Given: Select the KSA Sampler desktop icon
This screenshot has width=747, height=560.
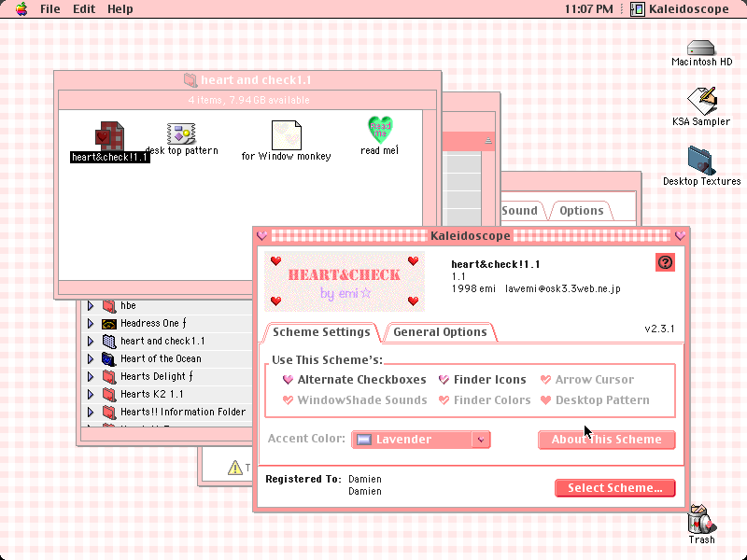Looking at the screenshot, I should coord(702,101).
